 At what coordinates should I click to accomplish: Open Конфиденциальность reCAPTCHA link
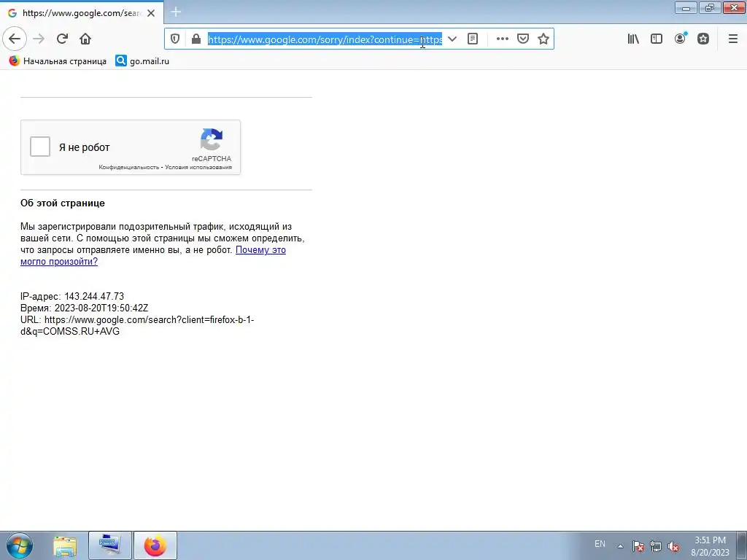[x=128, y=167]
